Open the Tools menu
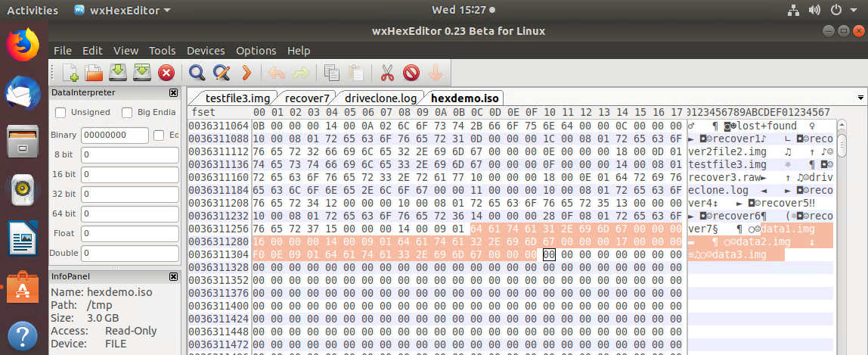868x355 pixels. tap(163, 51)
